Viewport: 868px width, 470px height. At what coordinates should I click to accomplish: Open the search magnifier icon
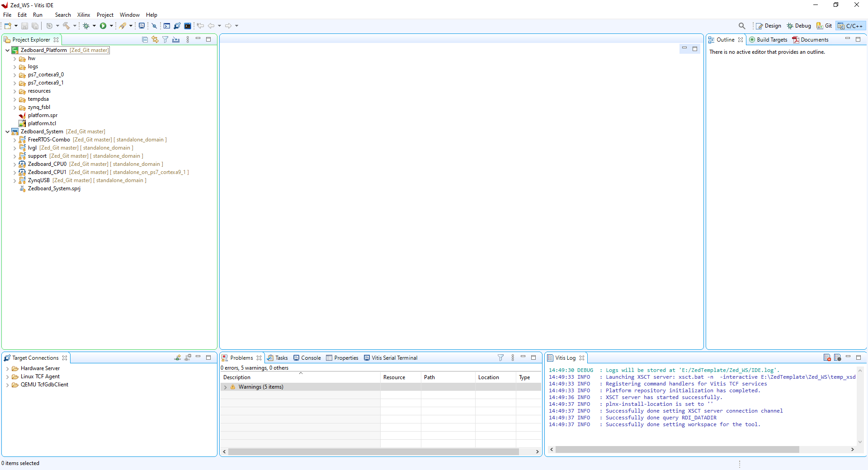(x=742, y=26)
